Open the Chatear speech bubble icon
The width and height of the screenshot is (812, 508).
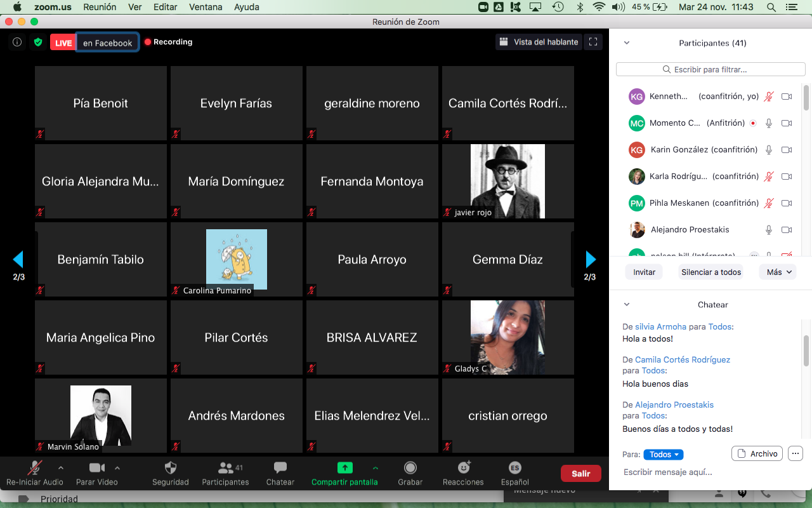pyautogui.click(x=280, y=468)
